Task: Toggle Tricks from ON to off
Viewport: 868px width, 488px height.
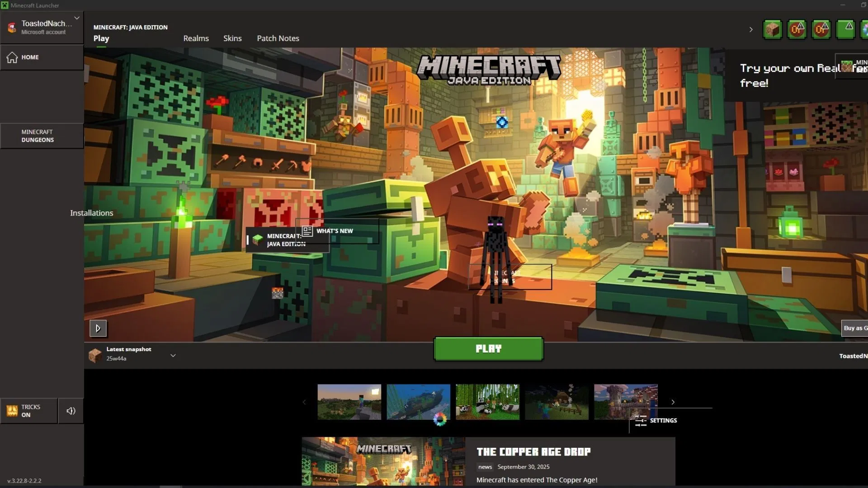Action: 29,410
